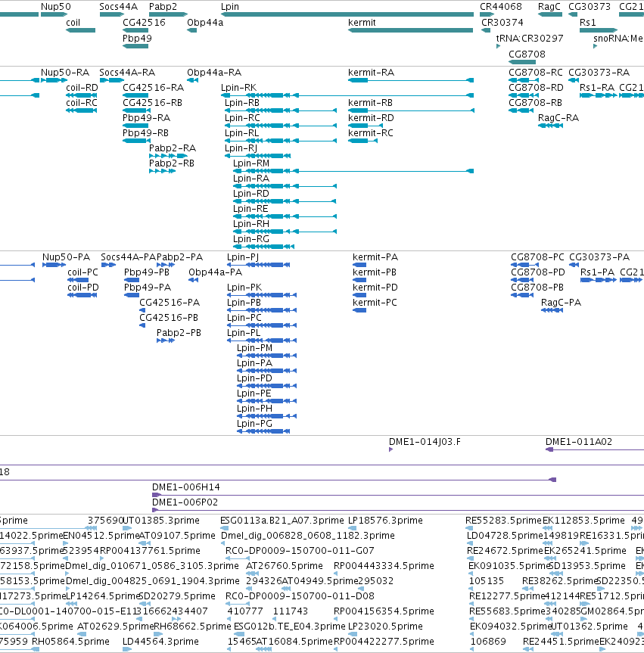644x653 pixels.
Task: Click the Lpin-RM transcript label
Action: click(251, 163)
